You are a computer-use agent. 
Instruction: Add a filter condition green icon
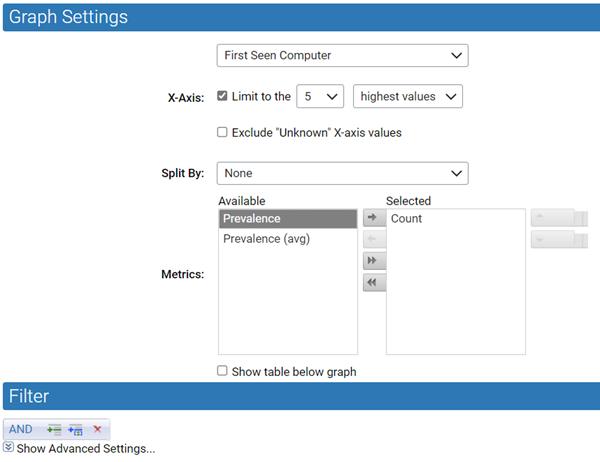pos(54,429)
